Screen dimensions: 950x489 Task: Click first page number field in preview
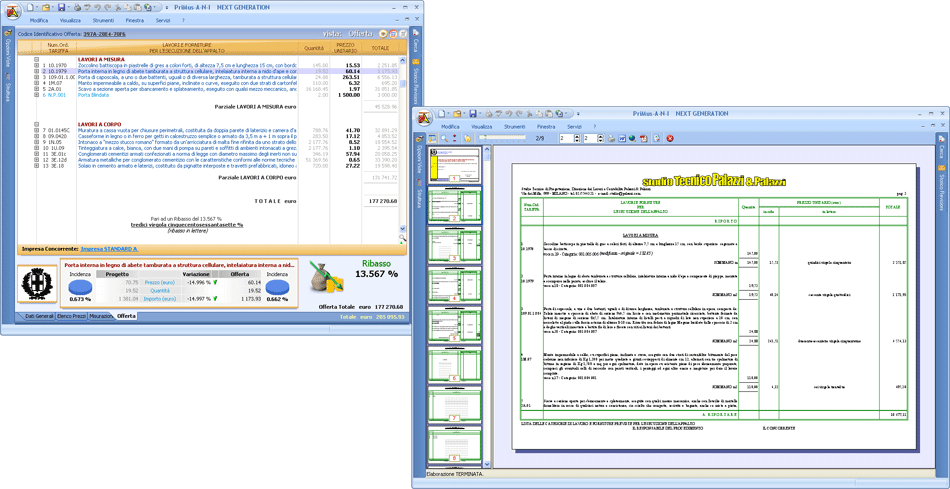[x=566, y=138]
